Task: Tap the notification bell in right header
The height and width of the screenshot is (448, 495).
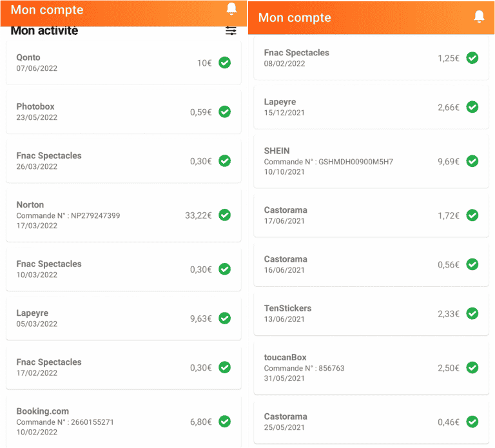Action: pyautogui.click(x=479, y=17)
